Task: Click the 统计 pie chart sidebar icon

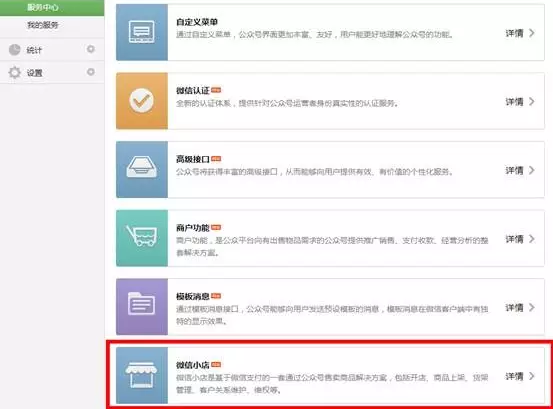Action: click(x=14, y=50)
